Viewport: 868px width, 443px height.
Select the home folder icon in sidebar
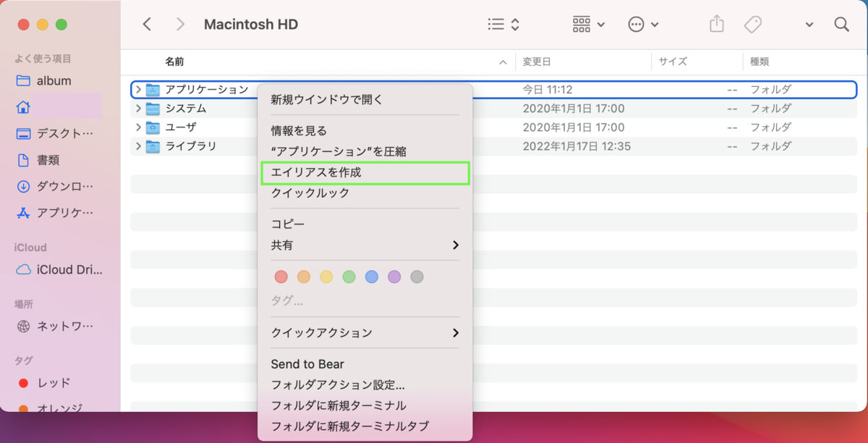tap(23, 107)
